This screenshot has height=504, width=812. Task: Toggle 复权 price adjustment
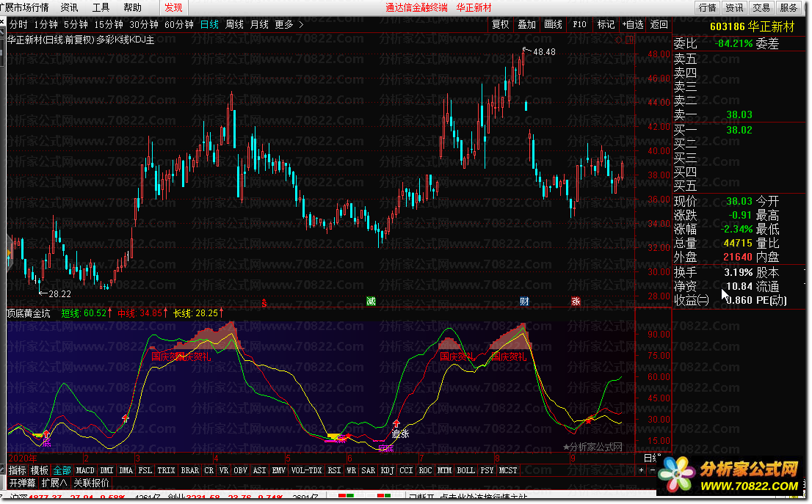pos(500,24)
